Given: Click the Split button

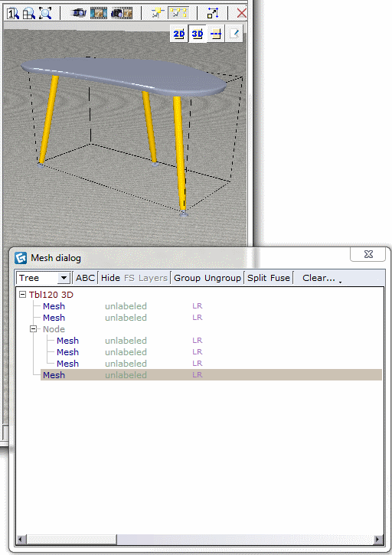Looking at the screenshot, I should (256, 278).
